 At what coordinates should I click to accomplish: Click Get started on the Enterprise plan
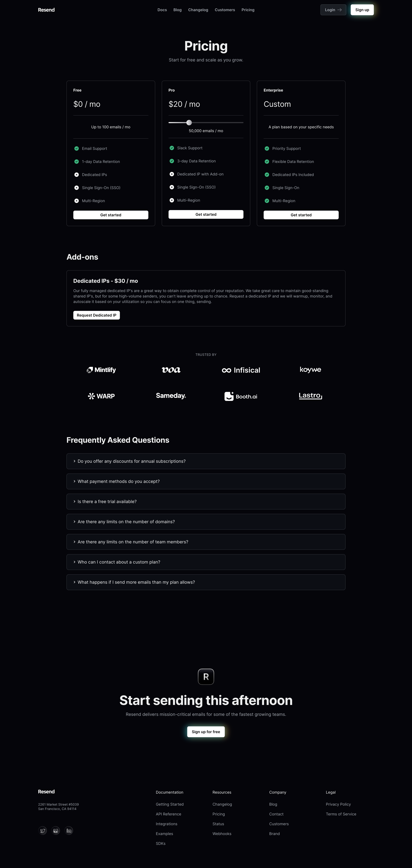pos(301,215)
